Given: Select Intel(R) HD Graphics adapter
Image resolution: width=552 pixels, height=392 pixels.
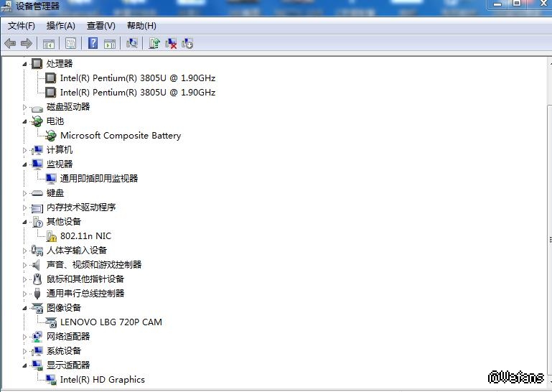Looking at the screenshot, I should [103, 380].
